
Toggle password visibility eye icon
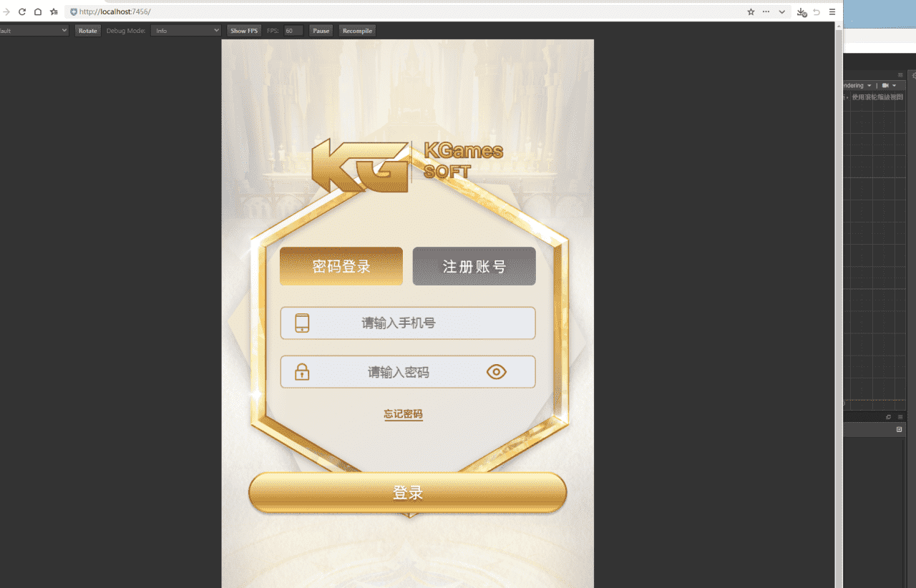click(496, 372)
